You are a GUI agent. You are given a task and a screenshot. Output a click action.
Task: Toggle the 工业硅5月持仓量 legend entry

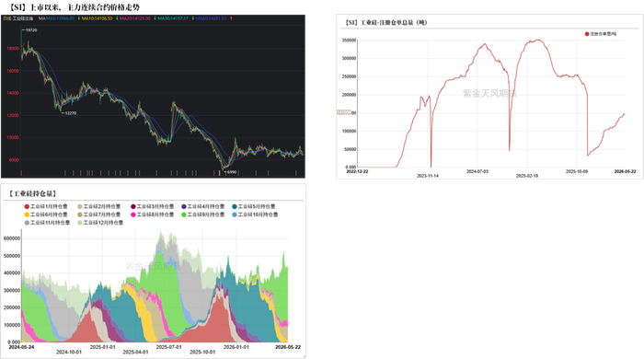(253, 206)
